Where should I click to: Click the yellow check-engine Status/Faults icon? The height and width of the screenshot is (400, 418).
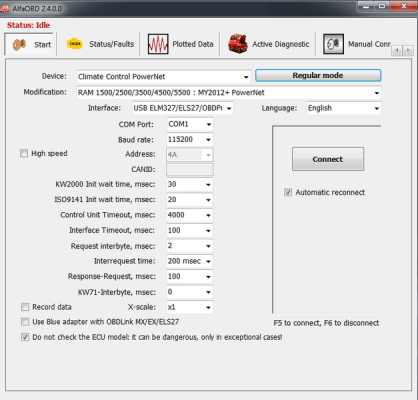pyautogui.click(x=74, y=44)
